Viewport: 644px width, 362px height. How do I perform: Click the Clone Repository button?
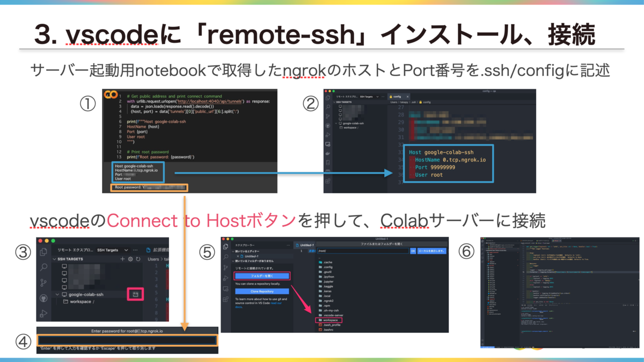click(x=262, y=291)
